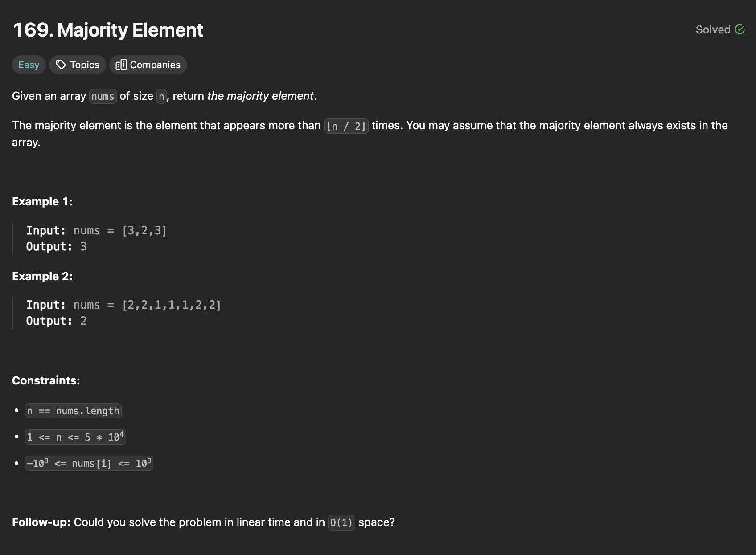
Task: Click the building icon beside Companies
Action: pos(121,65)
